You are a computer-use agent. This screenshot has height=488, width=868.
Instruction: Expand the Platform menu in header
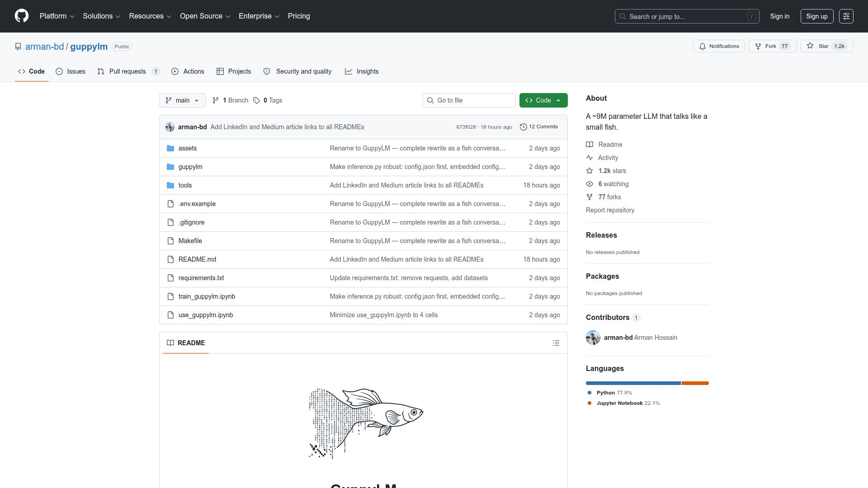click(x=57, y=16)
